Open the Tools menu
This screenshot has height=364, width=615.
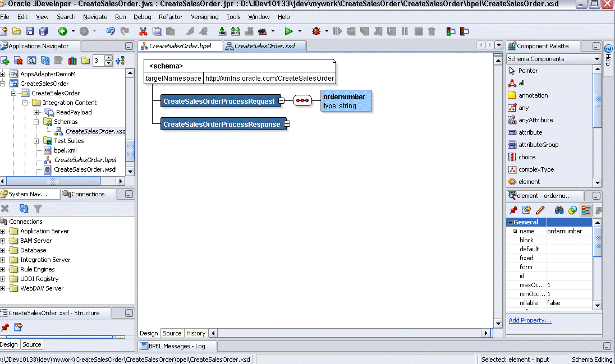[x=233, y=17]
